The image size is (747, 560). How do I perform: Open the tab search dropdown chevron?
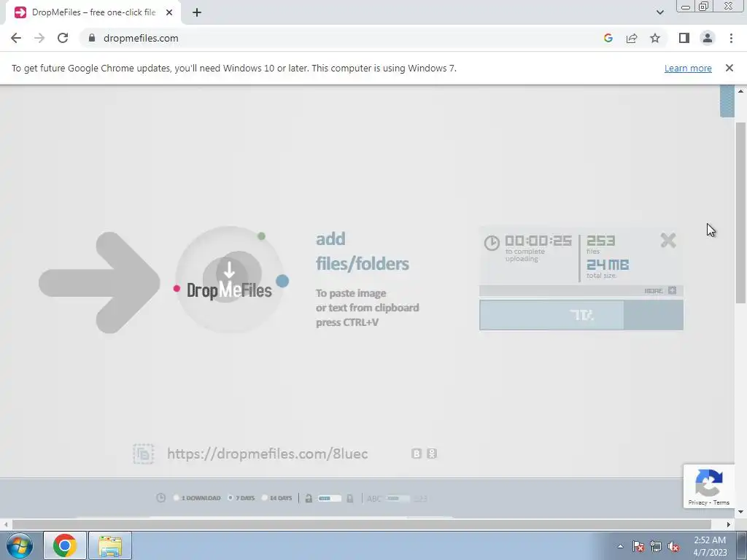point(659,12)
